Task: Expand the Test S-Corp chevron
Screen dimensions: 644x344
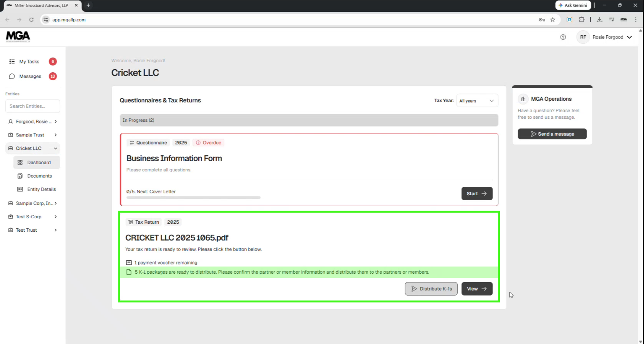Action: [56, 217]
